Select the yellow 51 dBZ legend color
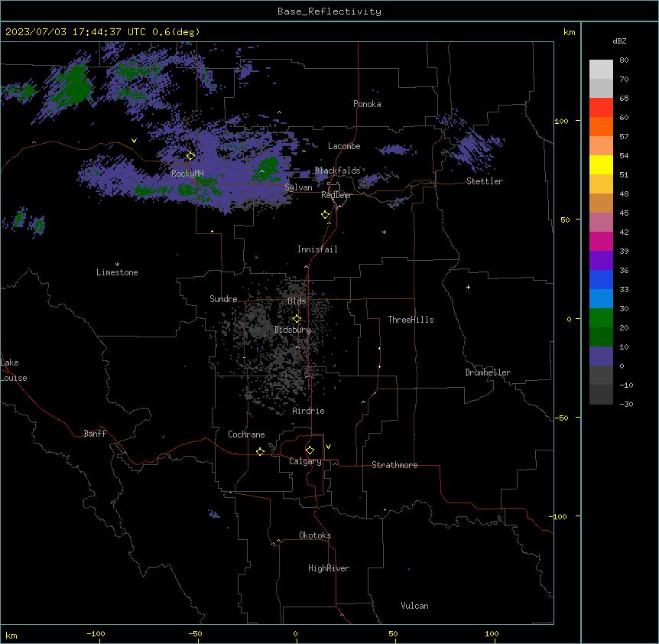This screenshot has height=644, width=659. coord(601,164)
